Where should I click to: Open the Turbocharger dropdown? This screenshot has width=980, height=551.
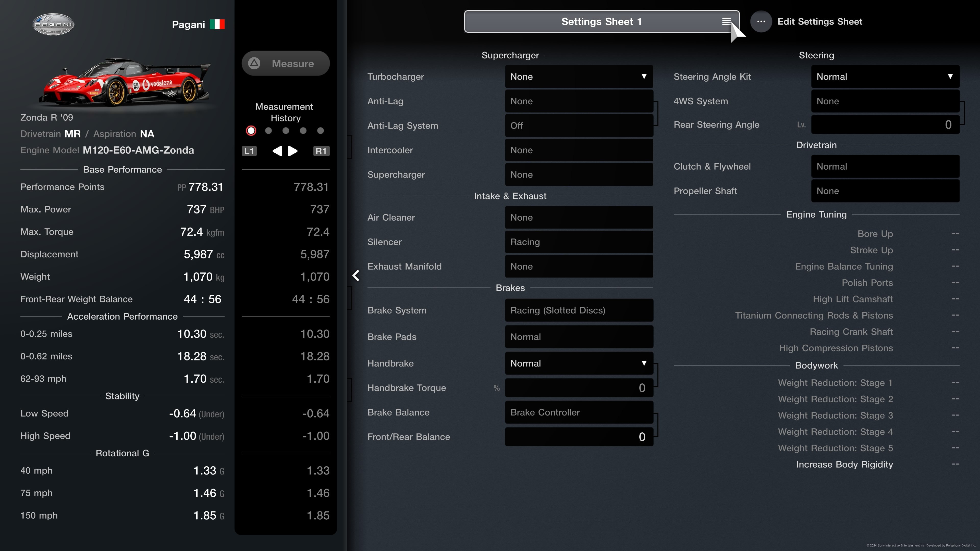(x=579, y=77)
